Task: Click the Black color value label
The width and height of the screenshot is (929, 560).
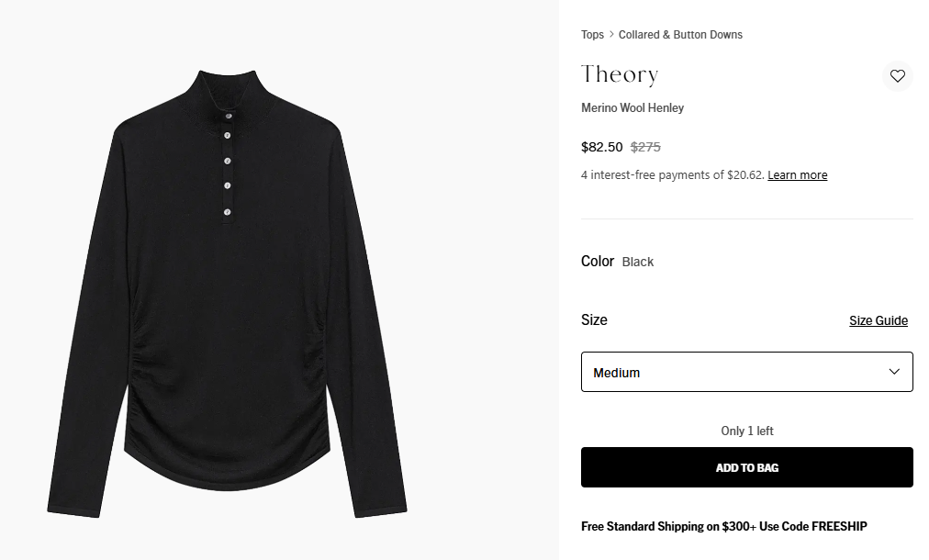Action: [638, 262]
